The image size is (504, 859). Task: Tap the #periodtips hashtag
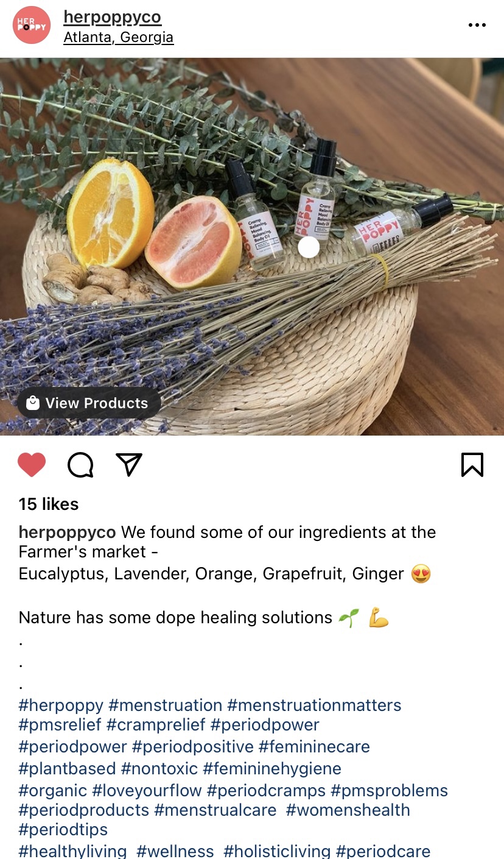click(63, 830)
